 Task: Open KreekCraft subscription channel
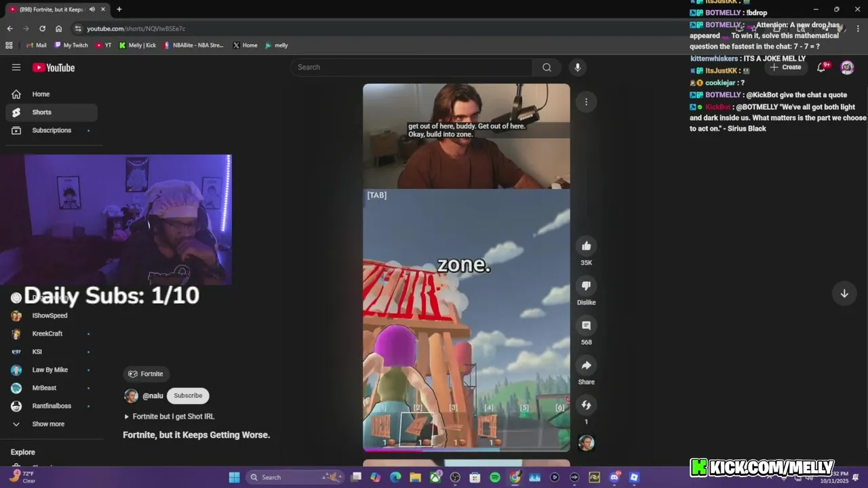pyautogui.click(x=52, y=333)
